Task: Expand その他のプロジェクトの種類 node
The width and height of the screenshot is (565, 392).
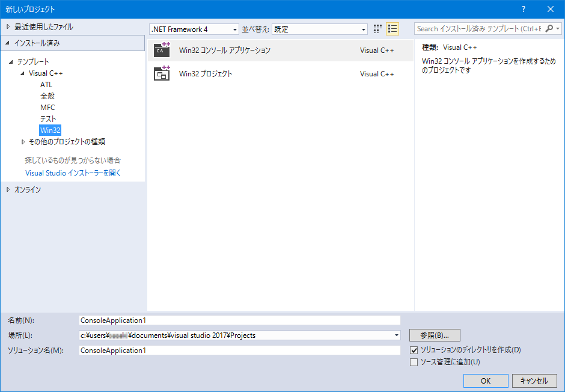Action: coord(23,141)
